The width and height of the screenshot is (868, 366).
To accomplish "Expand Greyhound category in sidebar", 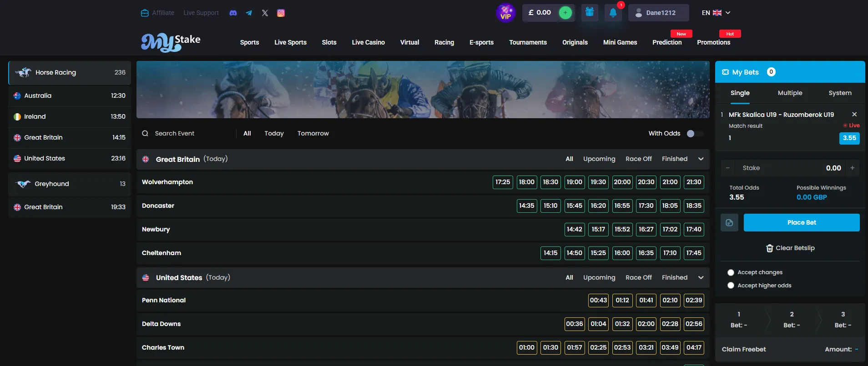I will coord(70,184).
